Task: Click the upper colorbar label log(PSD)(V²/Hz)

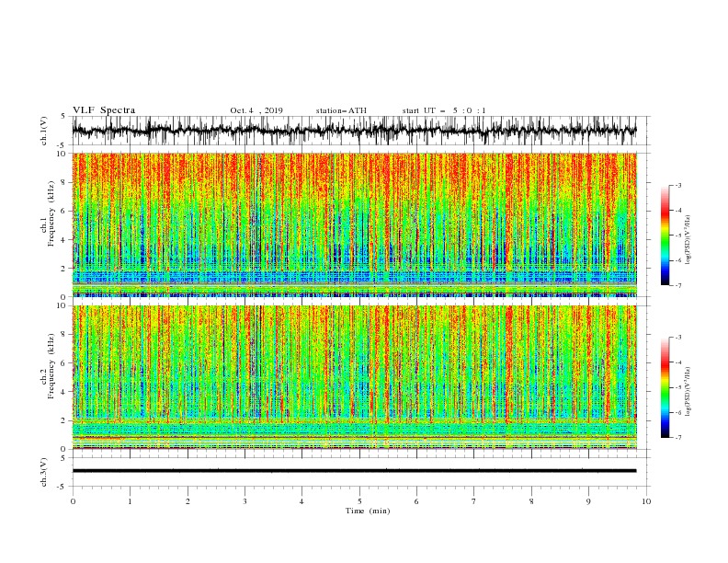Action: [x=688, y=240]
